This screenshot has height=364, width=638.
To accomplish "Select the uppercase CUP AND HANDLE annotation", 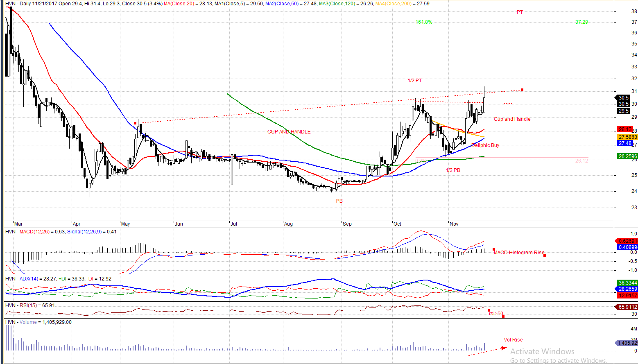I will click(289, 132).
